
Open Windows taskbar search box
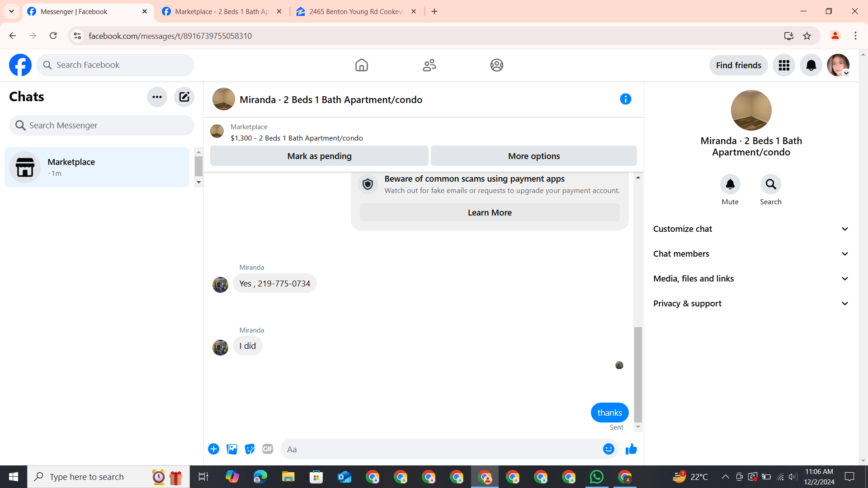tap(108, 477)
